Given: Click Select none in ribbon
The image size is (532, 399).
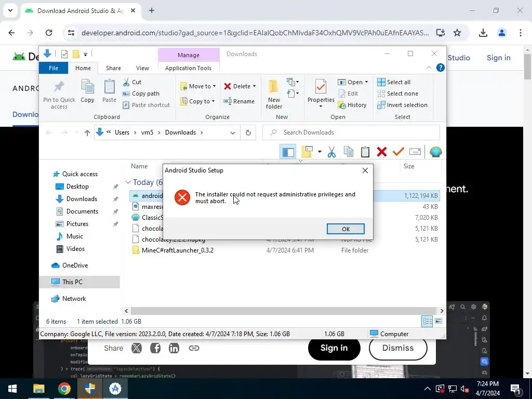Looking at the screenshot, I should click(x=397, y=94).
